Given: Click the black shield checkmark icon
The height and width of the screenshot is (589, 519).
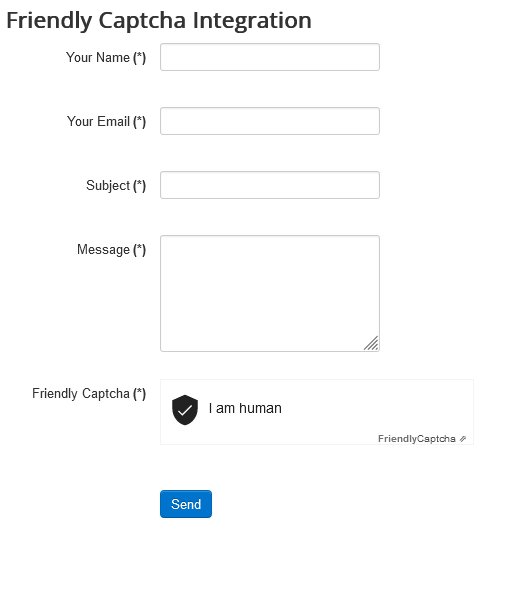Looking at the screenshot, I should (x=185, y=409).
